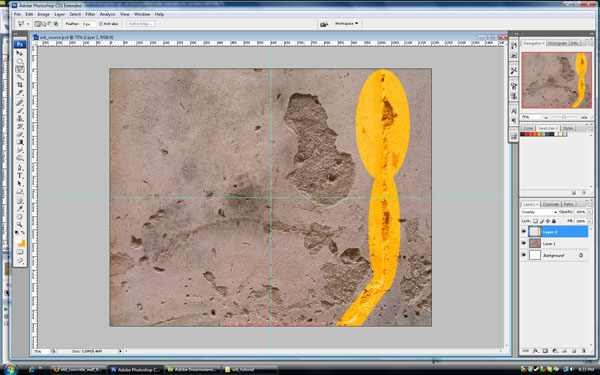
Task: Open the tool preset picker arrow
Action: pos(28,24)
